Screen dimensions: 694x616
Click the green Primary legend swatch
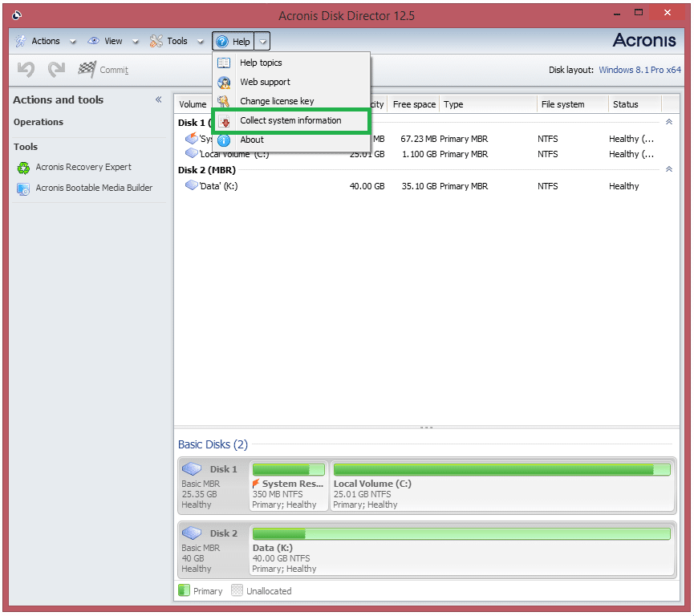184,590
